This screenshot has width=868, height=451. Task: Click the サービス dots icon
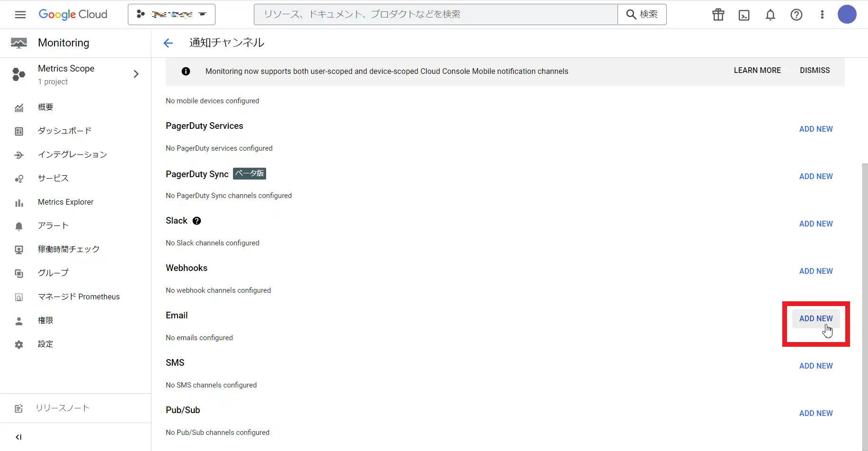(x=19, y=179)
